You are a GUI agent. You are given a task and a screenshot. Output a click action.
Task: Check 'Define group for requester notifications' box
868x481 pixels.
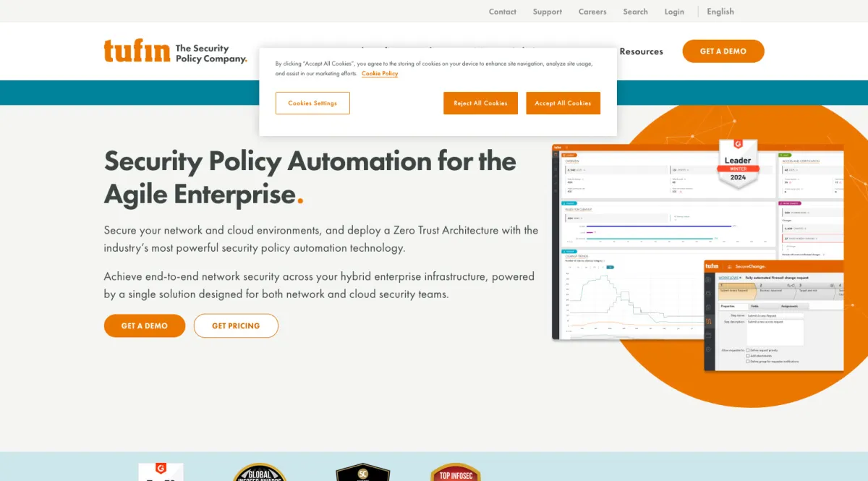tap(748, 362)
